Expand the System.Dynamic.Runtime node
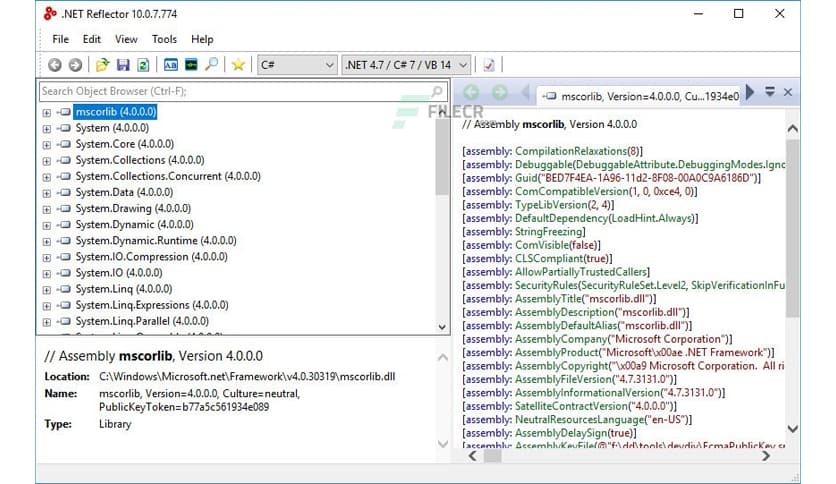836x484 pixels. click(47, 241)
